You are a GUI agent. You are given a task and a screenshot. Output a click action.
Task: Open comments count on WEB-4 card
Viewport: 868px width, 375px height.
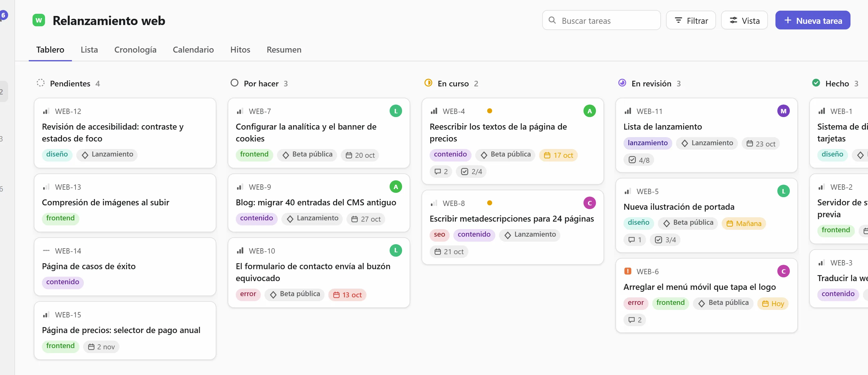point(441,171)
